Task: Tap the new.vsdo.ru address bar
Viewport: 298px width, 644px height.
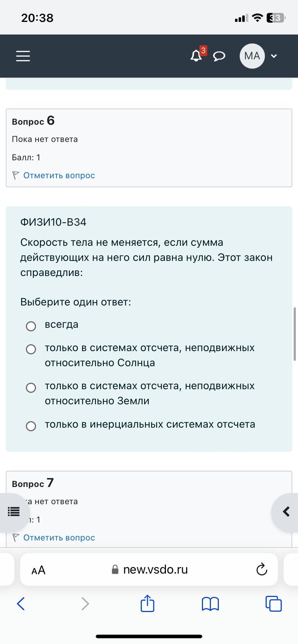Action: point(149,570)
